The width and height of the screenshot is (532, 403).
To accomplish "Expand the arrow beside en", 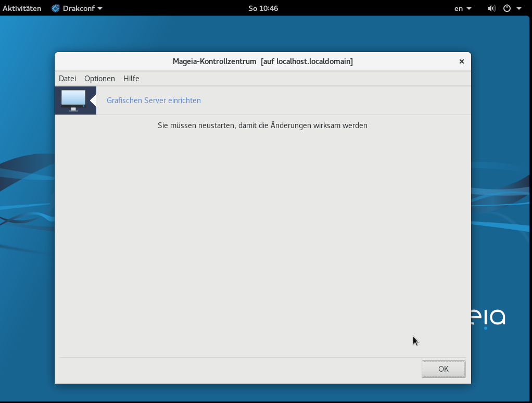I will 469,9.
